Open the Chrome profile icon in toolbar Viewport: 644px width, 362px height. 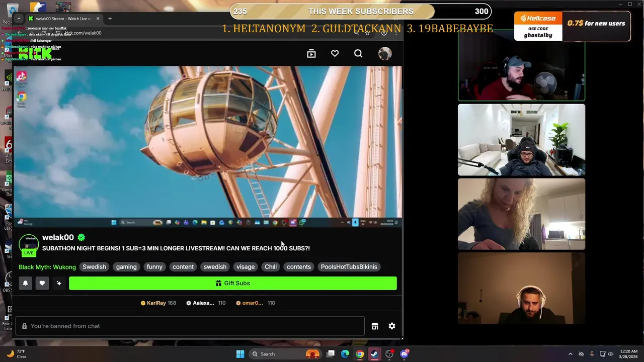click(384, 33)
